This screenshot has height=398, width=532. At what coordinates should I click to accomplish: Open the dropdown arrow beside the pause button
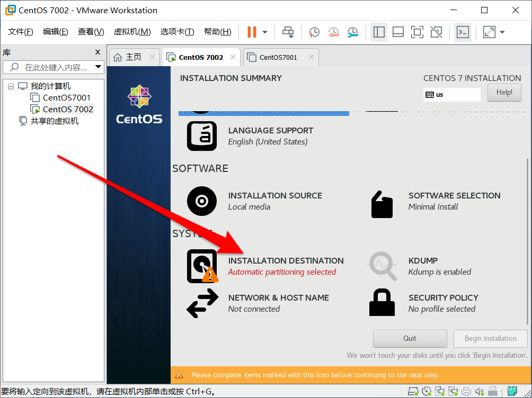265,32
